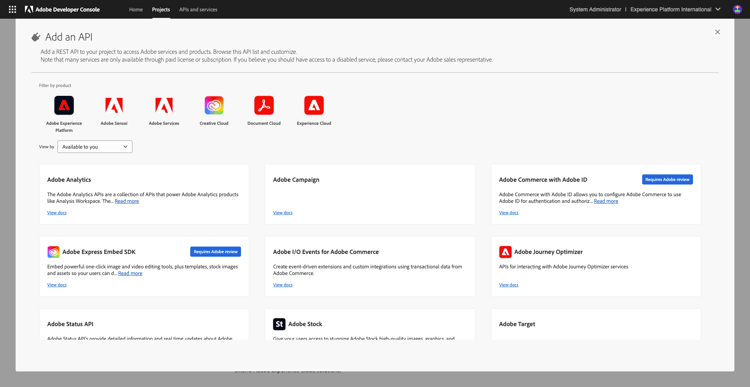Read more about Adobe Express Embed SDK

(130, 274)
